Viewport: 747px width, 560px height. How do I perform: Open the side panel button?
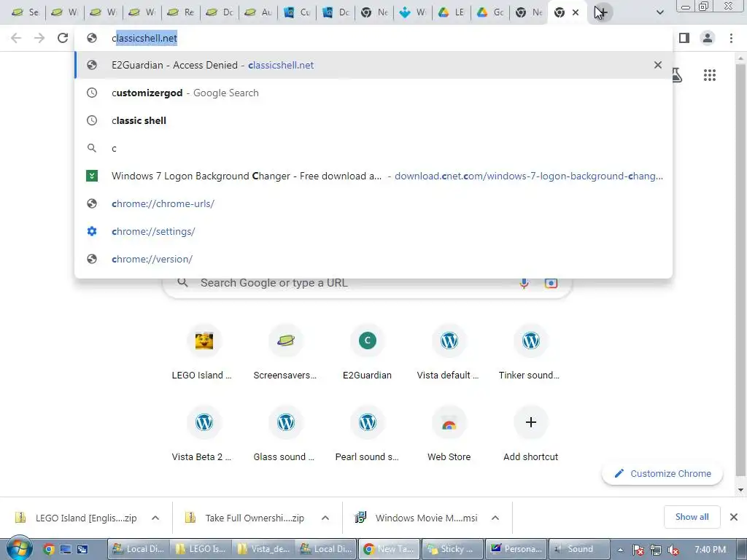(684, 38)
